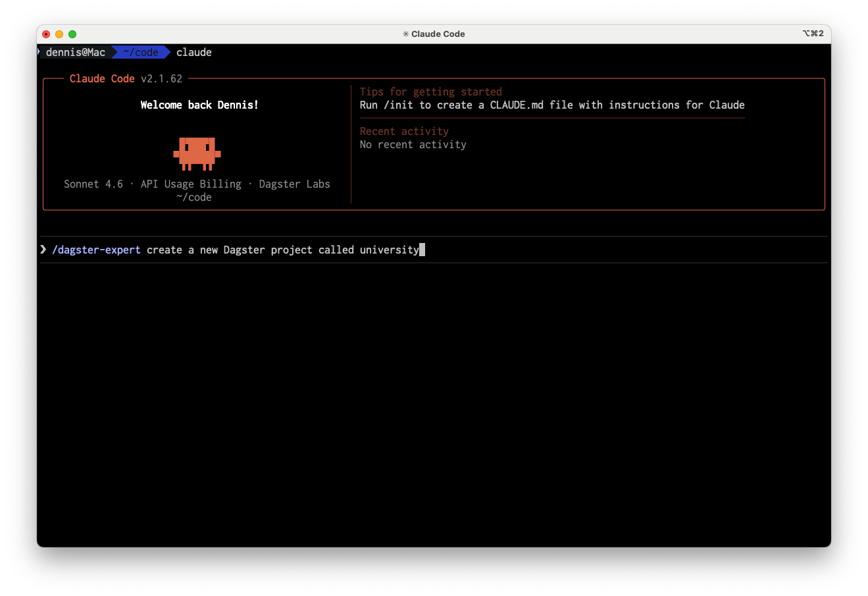Click the prompt chevron before /dagster-expert

[x=43, y=250]
